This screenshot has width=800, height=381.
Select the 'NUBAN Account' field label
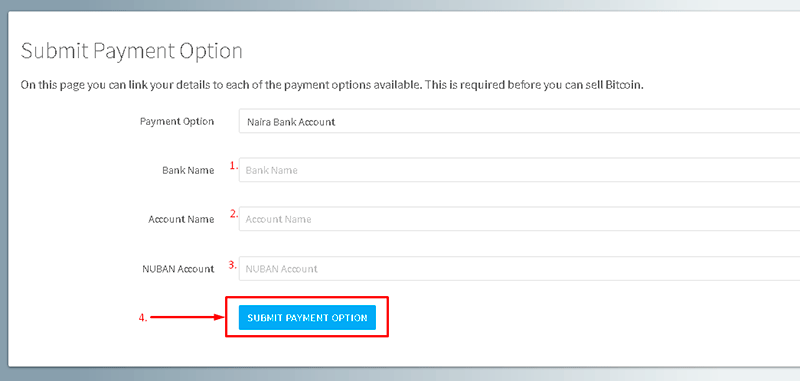pyautogui.click(x=178, y=269)
